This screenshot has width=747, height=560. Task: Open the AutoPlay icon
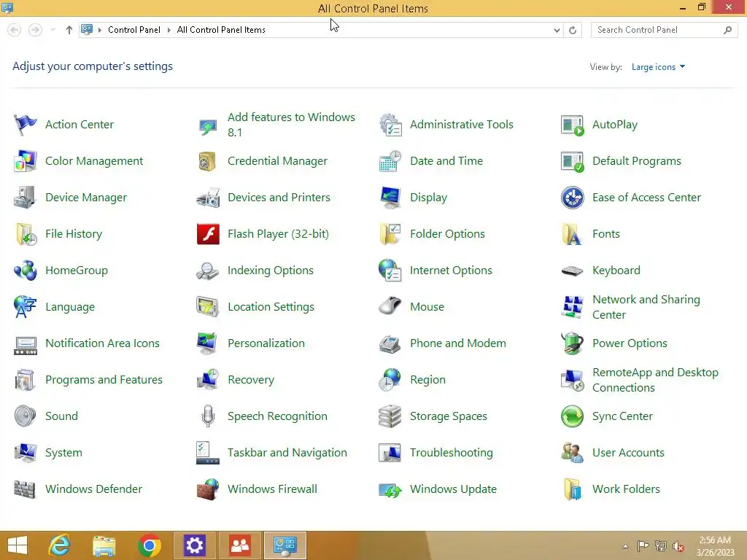click(572, 125)
